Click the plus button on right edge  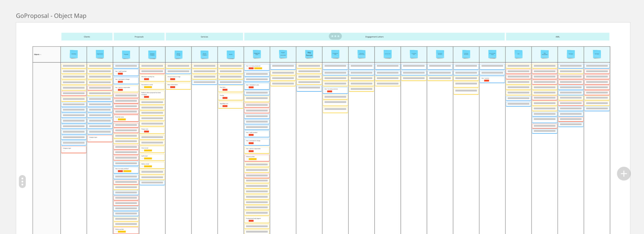click(x=623, y=173)
